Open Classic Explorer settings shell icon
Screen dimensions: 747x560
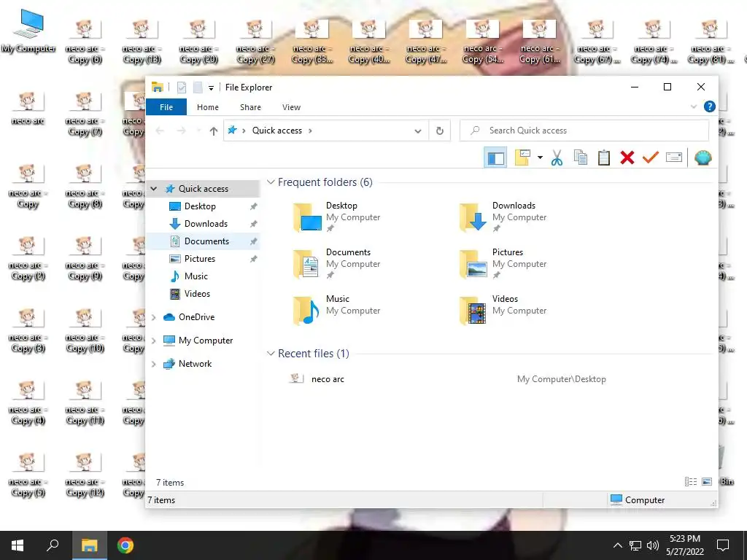click(703, 157)
